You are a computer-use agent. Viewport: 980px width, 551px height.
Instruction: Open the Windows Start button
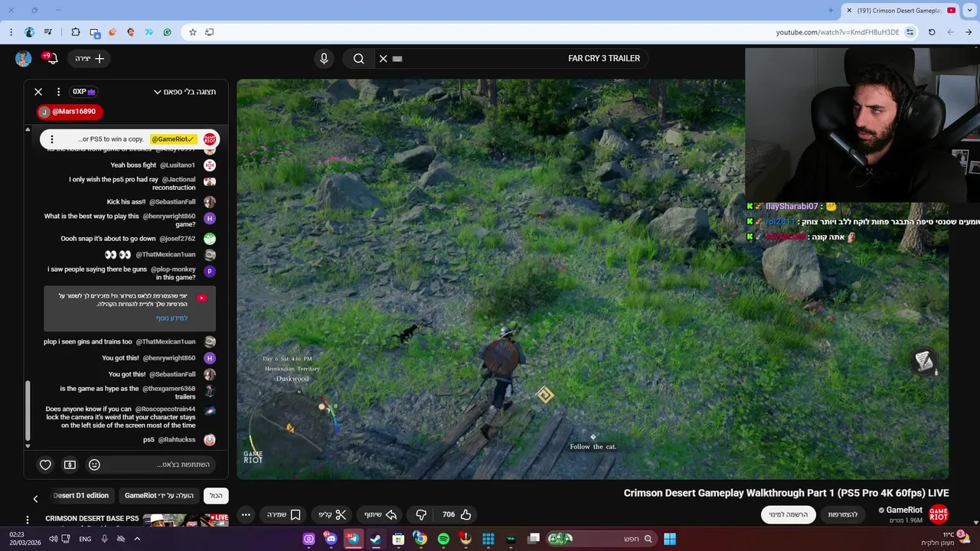(x=670, y=539)
